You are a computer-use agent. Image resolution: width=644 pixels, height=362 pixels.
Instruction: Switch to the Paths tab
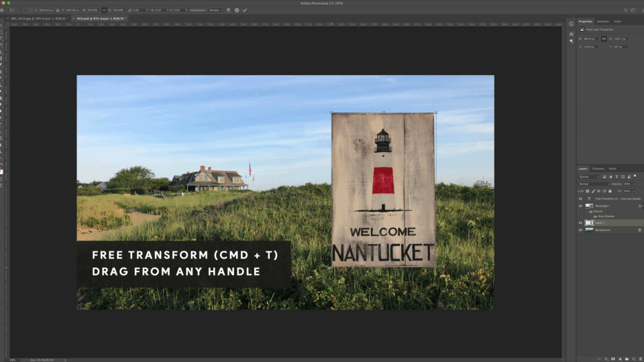[612, 169]
